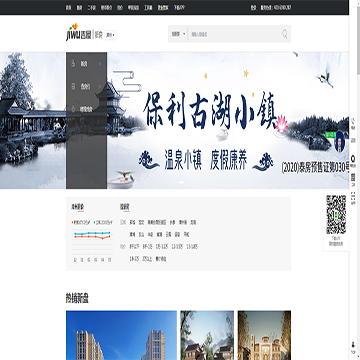Open the city selector dropdown beside logo
Viewport: 360px width, 360px height.
(x=110, y=35)
